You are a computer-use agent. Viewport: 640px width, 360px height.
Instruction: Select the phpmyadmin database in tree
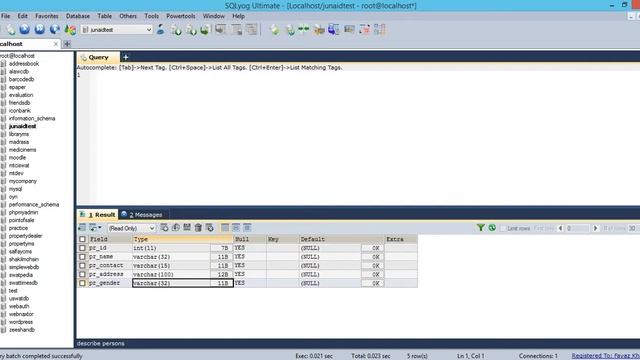coord(23,212)
